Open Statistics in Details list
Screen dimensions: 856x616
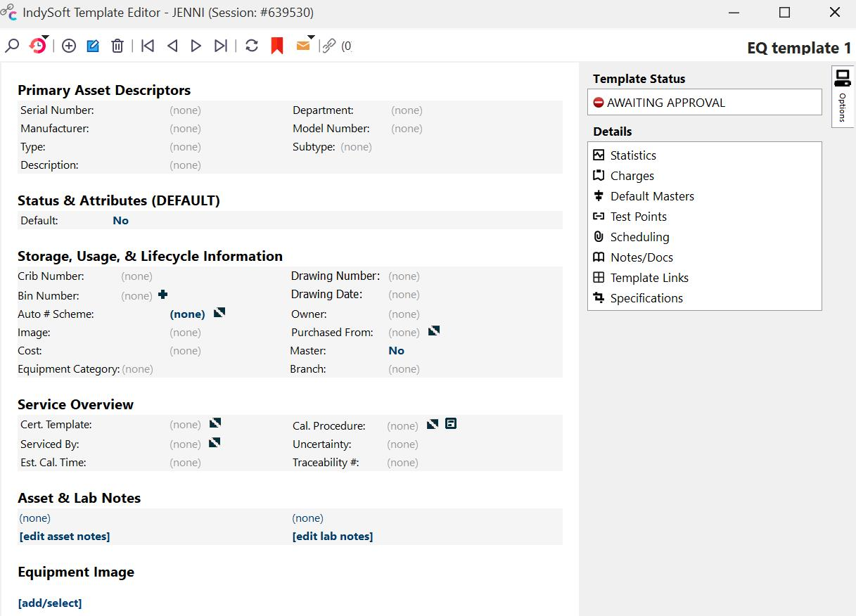(x=633, y=155)
